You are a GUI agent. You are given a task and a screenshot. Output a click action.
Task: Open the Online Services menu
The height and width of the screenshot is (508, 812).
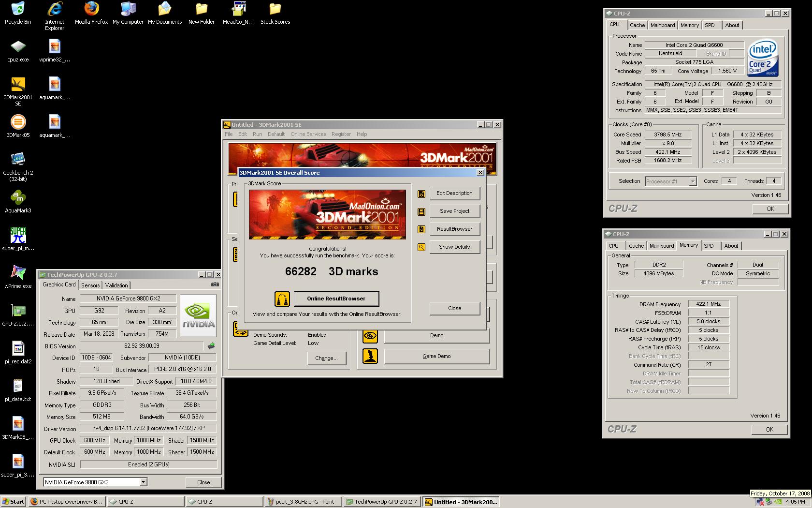point(308,134)
